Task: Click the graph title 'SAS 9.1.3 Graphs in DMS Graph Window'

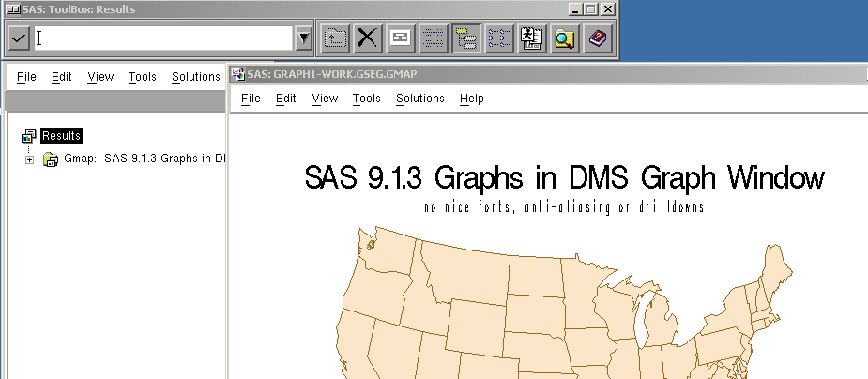Action: (565, 178)
